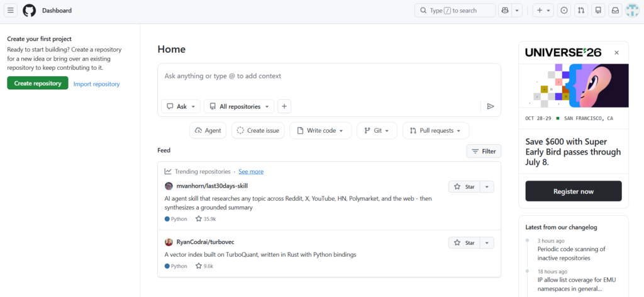Open the Ask mode dropdown
644x297 pixels.
(180, 106)
